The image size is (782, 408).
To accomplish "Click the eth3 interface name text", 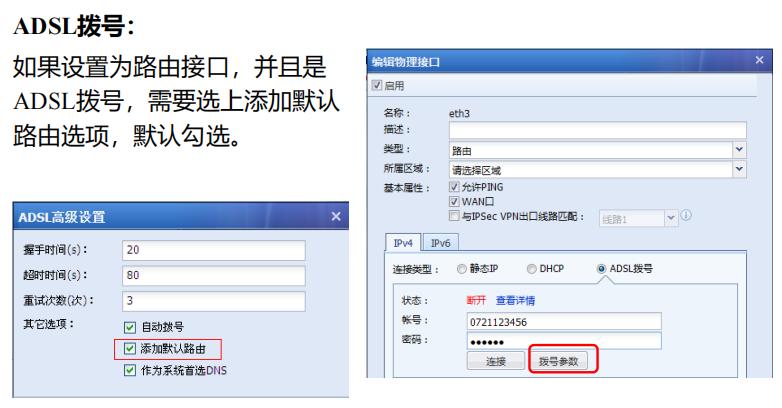I will tap(459, 114).
